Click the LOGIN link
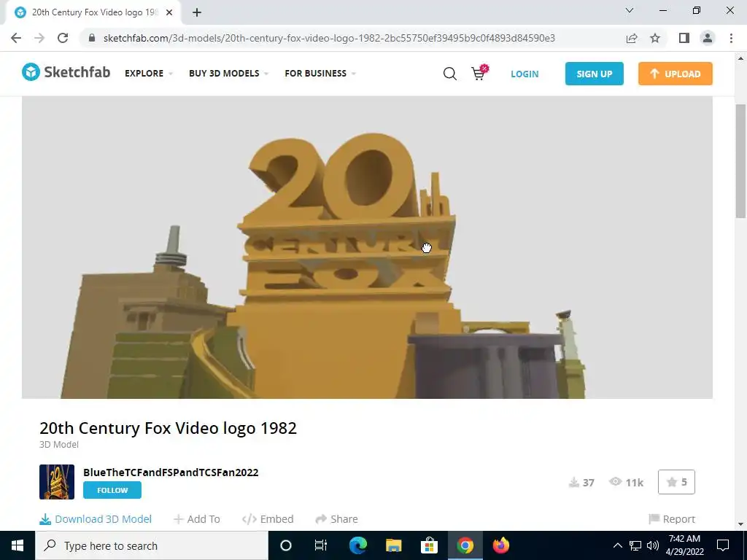The height and width of the screenshot is (560, 747). coord(525,74)
